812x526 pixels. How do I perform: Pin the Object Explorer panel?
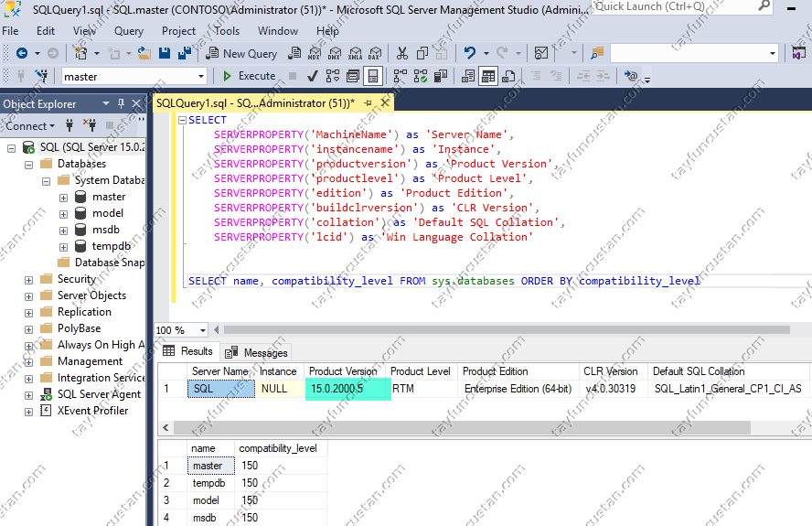coord(122,103)
